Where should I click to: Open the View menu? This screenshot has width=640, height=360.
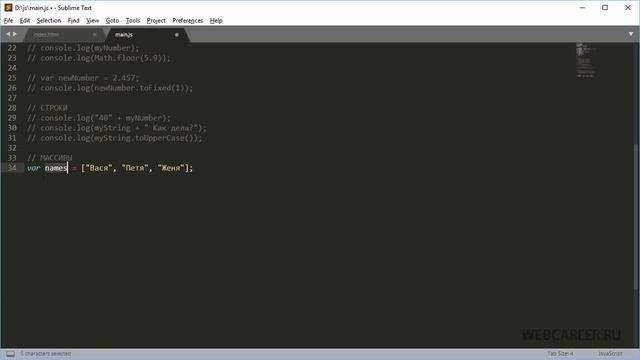[92, 20]
